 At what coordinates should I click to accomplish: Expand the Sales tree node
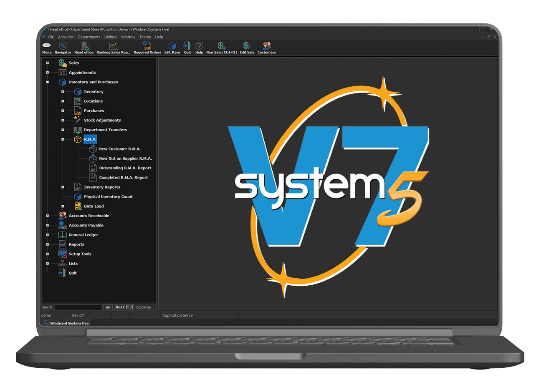47,63
